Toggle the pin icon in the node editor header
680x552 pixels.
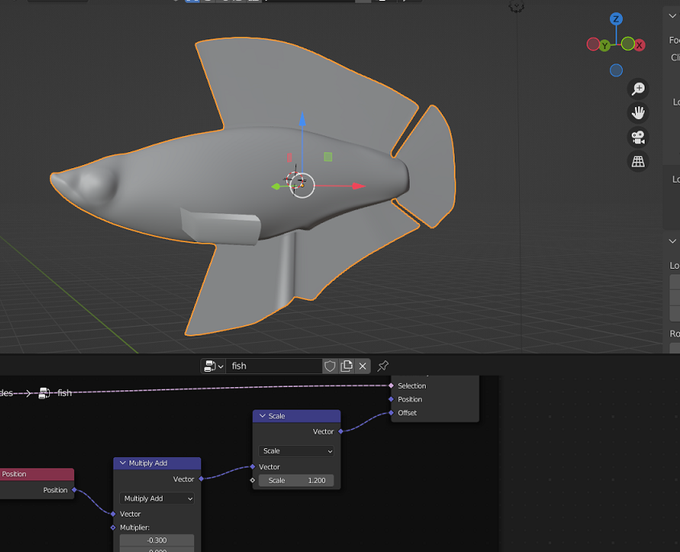tap(382, 366)
